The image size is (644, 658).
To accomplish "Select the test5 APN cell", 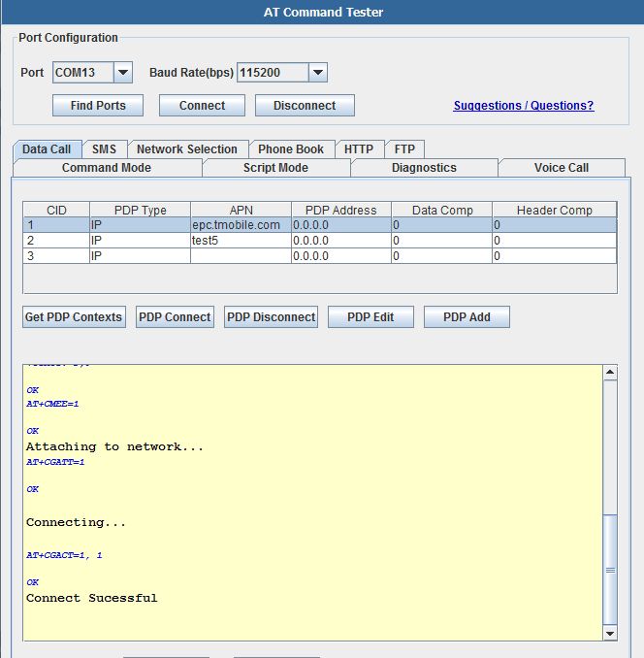I will [241, 241].
